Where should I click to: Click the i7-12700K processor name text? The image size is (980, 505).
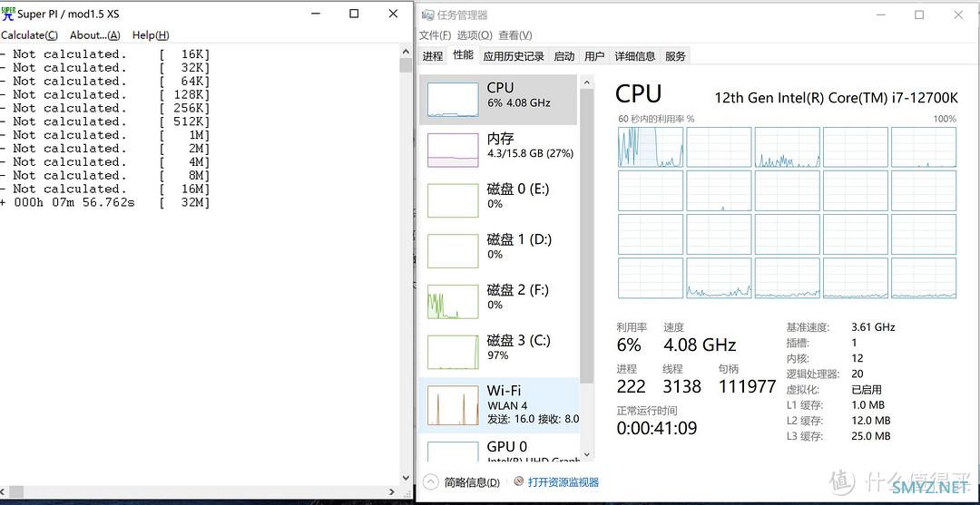[836, 98]
